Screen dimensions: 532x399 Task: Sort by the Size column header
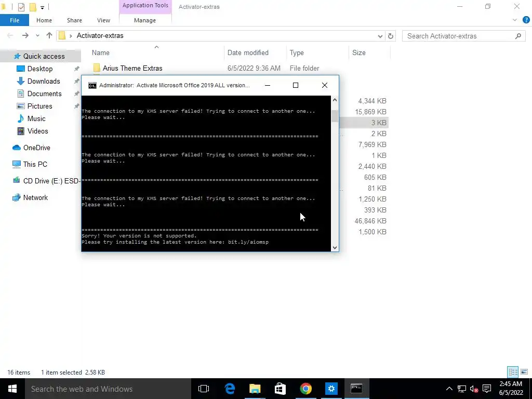tap(358, 53)
